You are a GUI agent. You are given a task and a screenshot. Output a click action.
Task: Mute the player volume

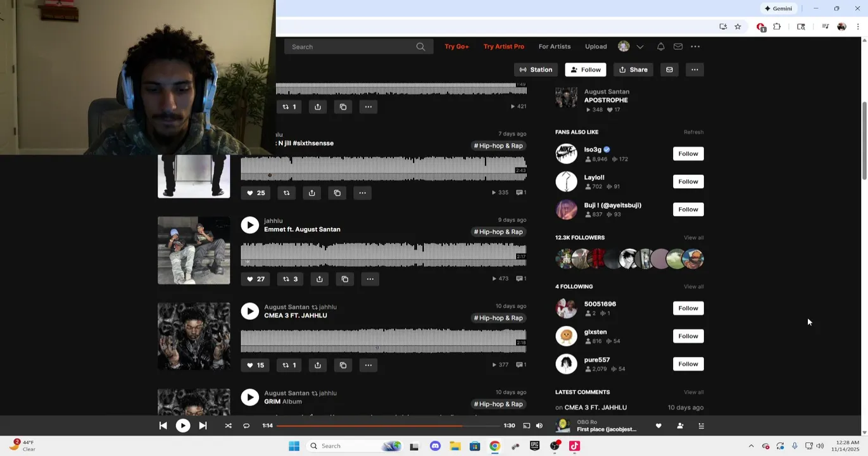tap(539, 426)
